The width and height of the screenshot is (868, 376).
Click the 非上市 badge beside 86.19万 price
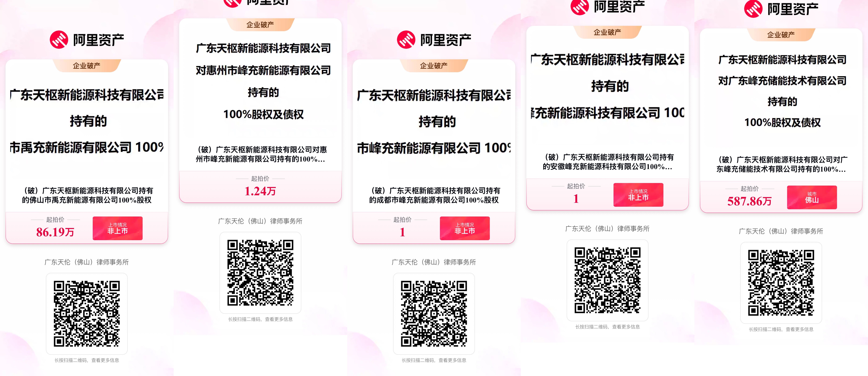pyautogui.click(x=118, y=228)
